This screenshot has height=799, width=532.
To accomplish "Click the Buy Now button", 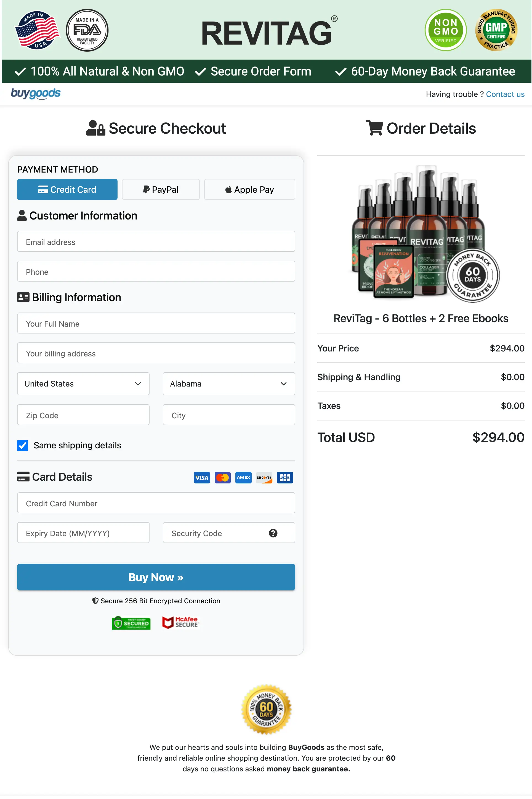I will (156, 577).
